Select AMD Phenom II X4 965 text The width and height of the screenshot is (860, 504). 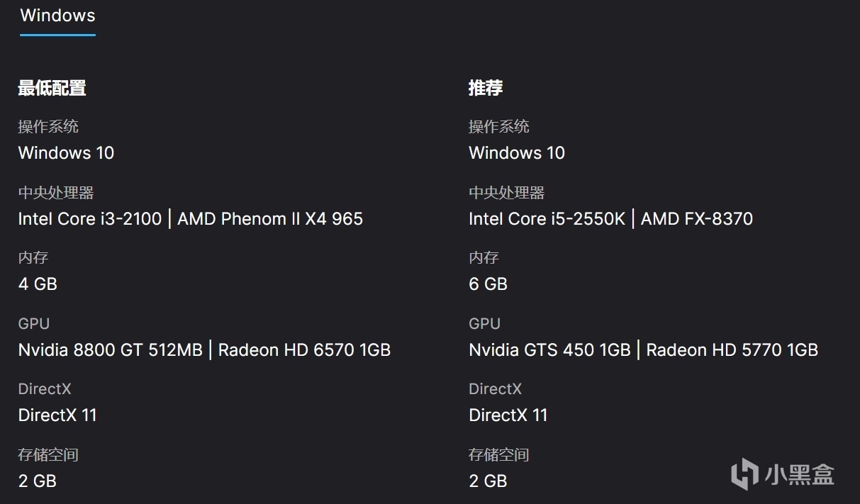click(x=270, y=218)
